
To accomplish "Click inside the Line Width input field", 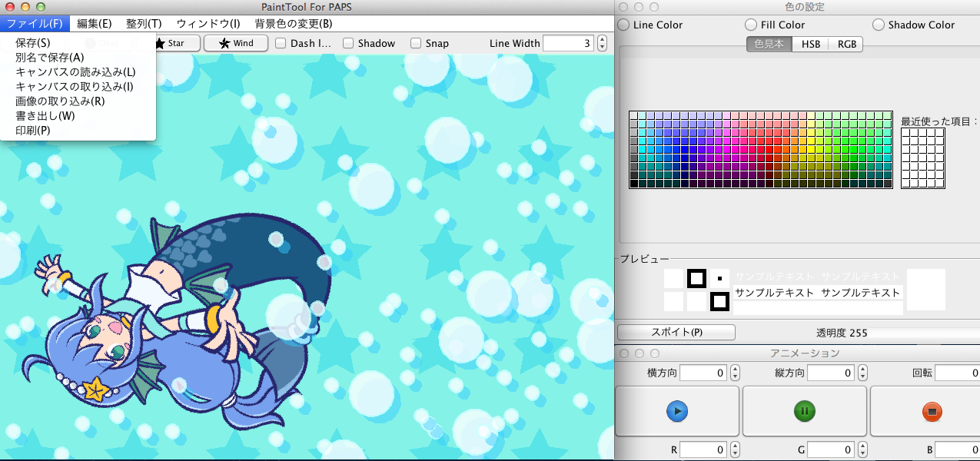I will coord(567,44).
